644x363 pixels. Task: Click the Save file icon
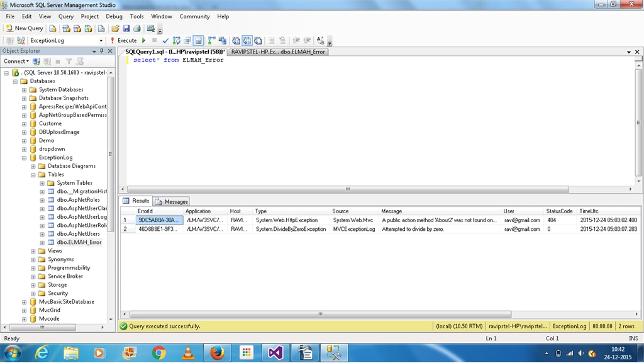(126, 28)
